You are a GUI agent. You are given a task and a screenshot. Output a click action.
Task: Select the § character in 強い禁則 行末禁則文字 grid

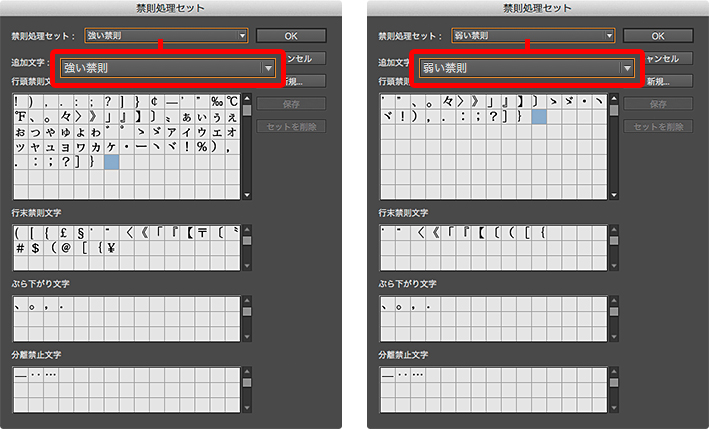pos(80,233)
